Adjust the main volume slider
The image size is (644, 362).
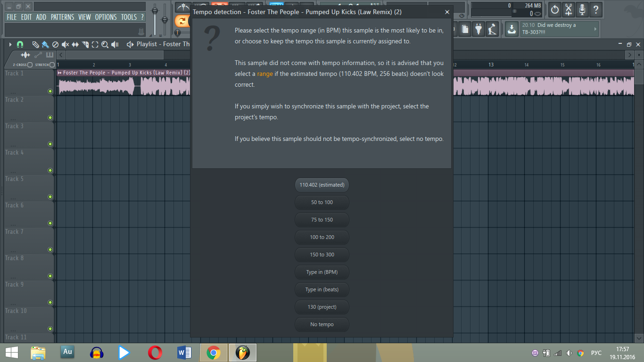point(155,10)
